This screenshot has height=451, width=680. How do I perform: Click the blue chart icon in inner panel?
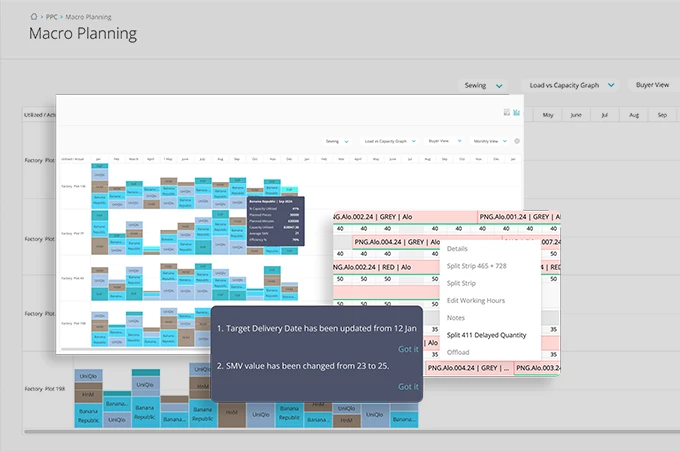click(516, 113)
